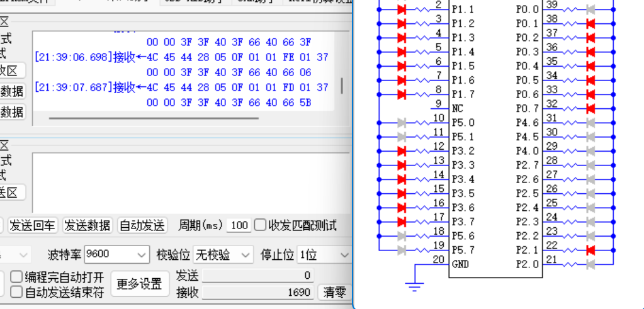Click the receive area vertical scrollbar thumb
Viewport: 644px width, 309px height.
tap(342, 86)
